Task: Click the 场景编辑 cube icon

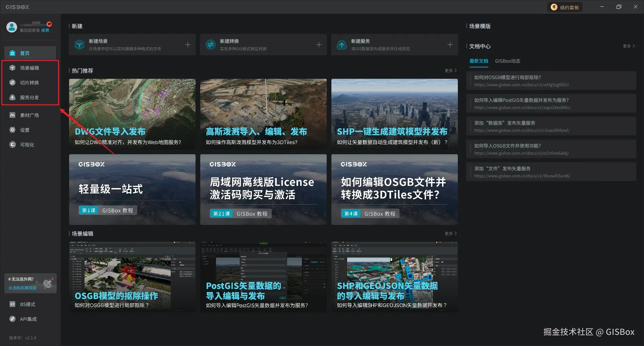Action: (12, 68)
